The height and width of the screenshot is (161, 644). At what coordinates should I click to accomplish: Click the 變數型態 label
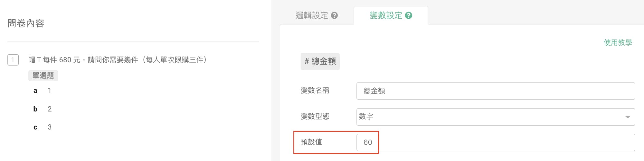click(x=315, y=116)
